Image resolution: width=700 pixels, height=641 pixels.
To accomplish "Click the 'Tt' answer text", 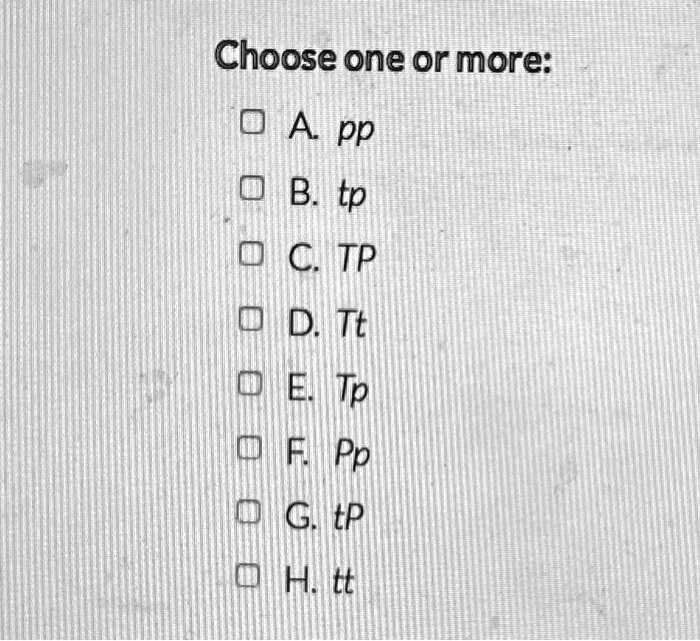I will [x=352, y=323].
